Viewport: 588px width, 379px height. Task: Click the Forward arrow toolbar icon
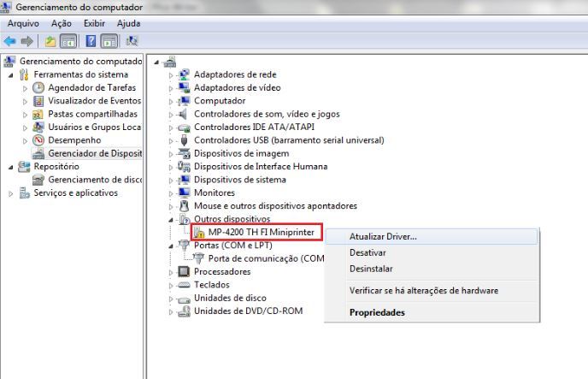(27, 41)
